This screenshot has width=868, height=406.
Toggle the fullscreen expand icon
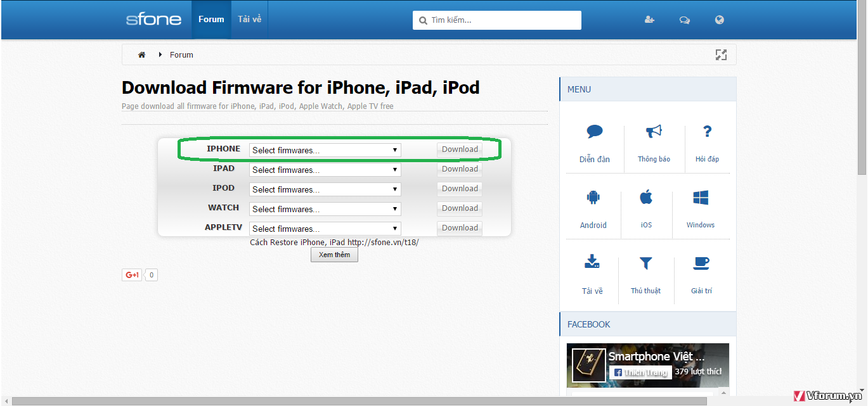(x=721, y=55)
